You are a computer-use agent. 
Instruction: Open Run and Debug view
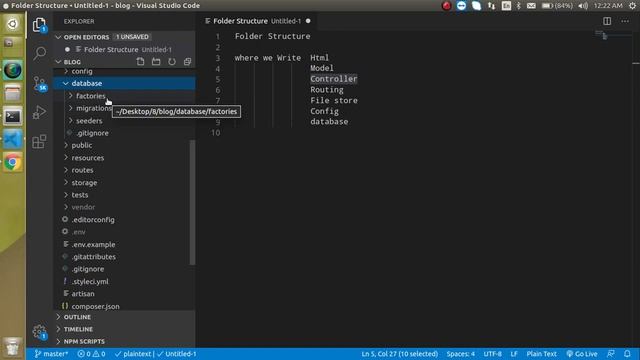point(39,112)
